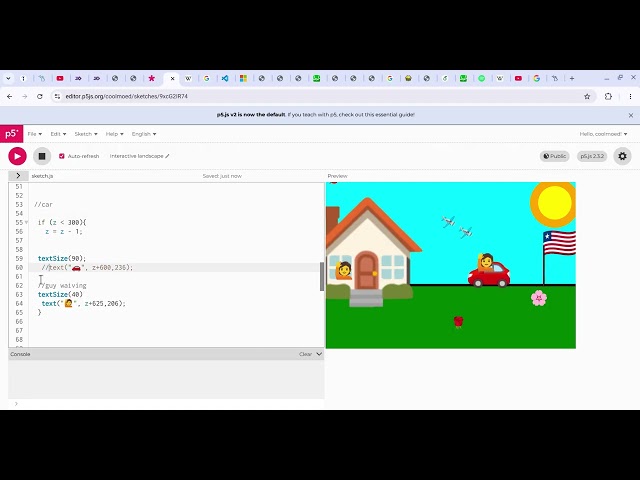
Task: View site information beside the URL
Action: [57, 96]
